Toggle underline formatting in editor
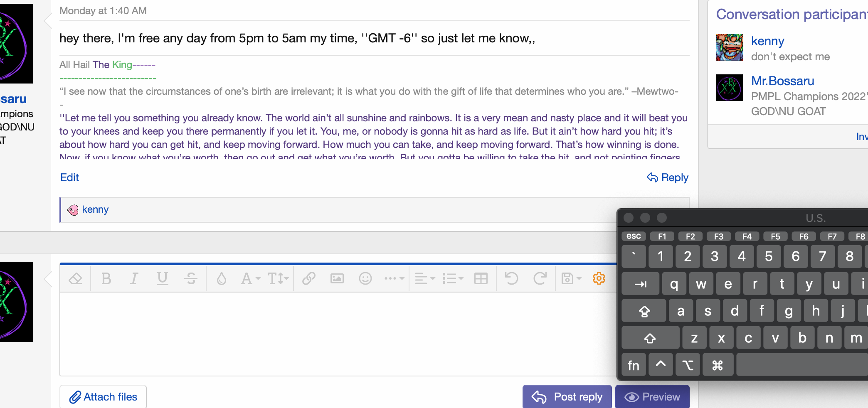 pyautogui.click(x=162, y=278)
